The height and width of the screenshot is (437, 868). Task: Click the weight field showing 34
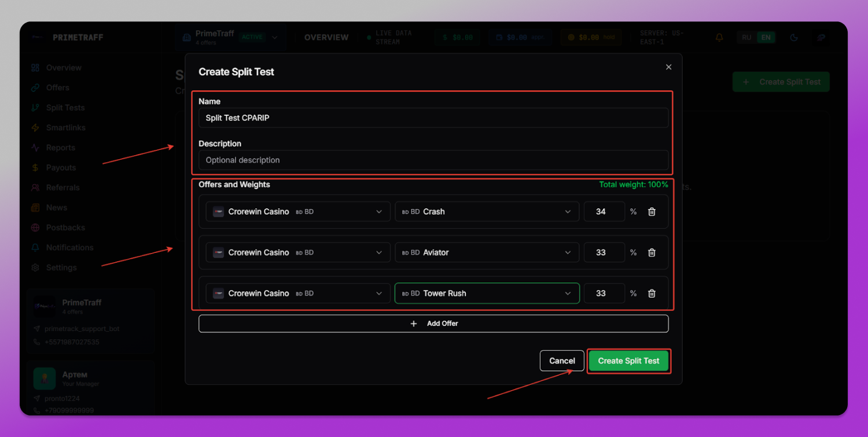(604, 212)
